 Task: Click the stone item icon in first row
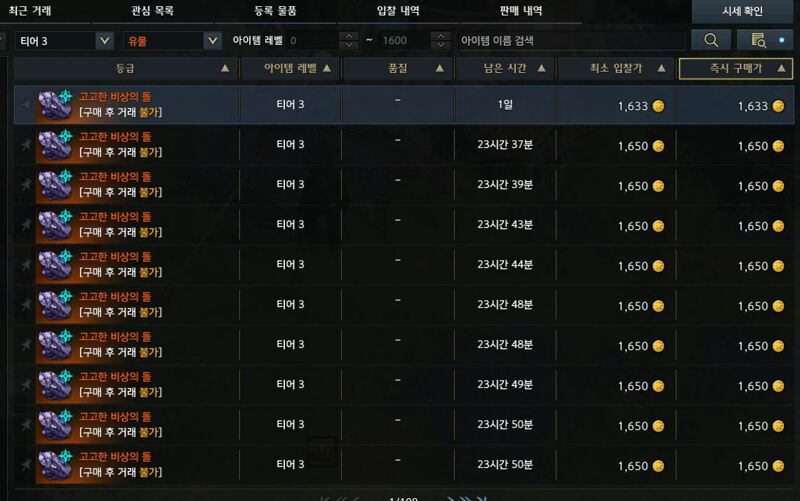click(x=56, y=105)
